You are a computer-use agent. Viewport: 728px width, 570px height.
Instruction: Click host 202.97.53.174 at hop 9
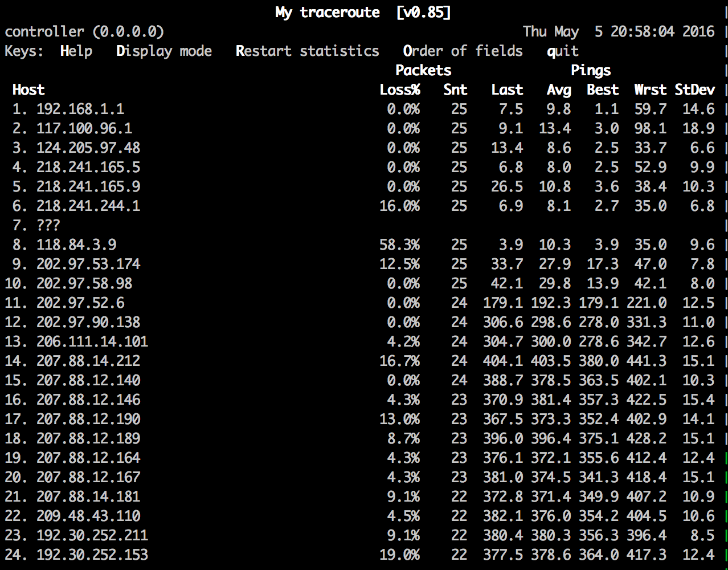pyautogui.click(x=88, y=264)
